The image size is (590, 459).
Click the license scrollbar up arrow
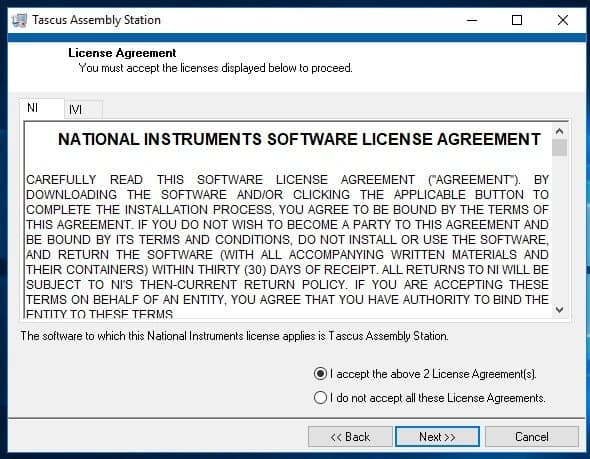coord(560,131)
